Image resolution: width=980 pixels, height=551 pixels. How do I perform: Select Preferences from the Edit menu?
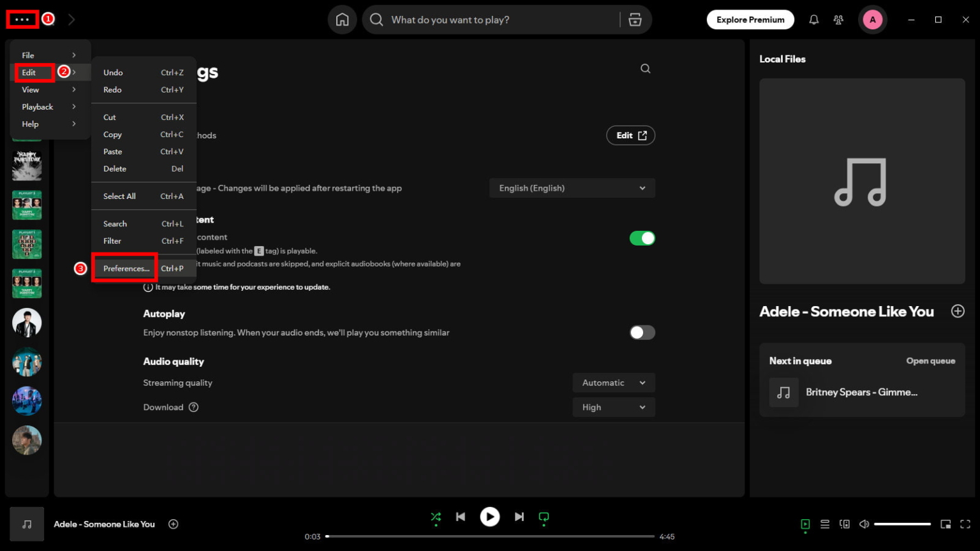[x=125, y=268]
